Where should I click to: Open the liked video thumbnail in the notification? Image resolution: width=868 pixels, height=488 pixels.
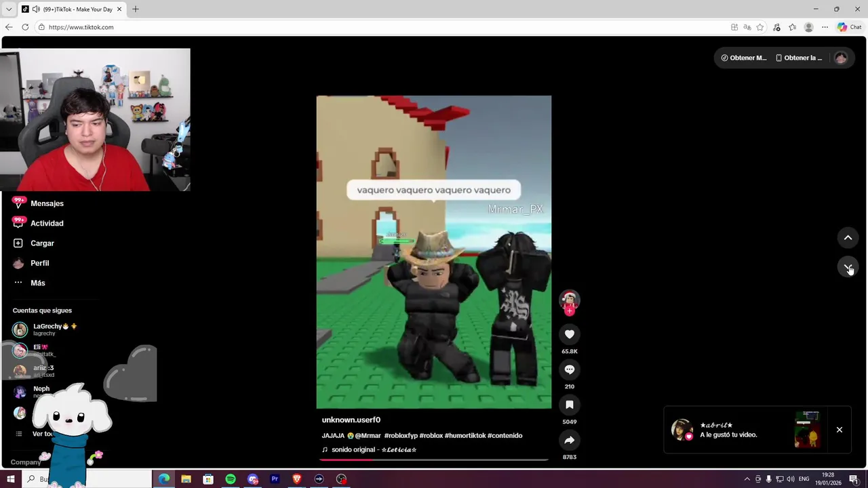pyautogui.click(x=807, y=430)
